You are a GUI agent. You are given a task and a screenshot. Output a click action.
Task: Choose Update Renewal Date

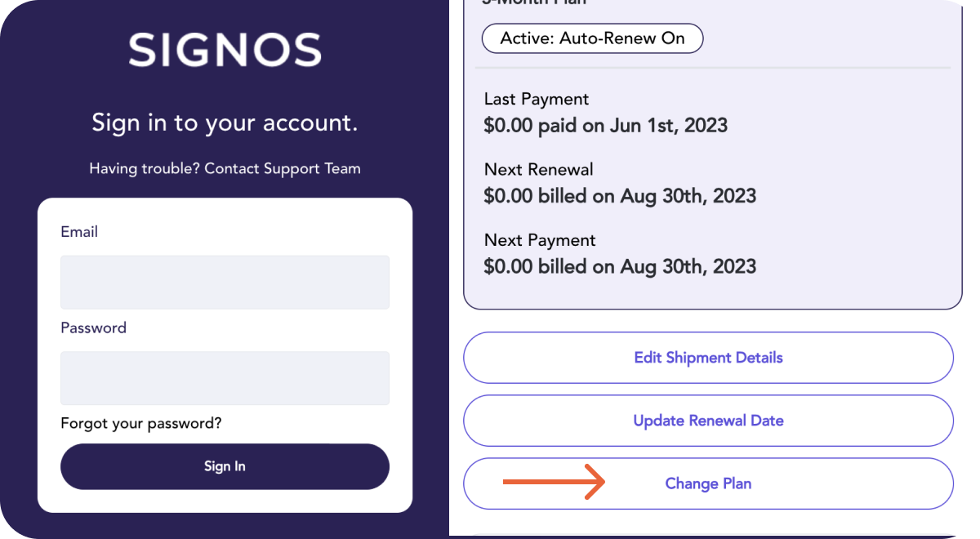click(x=708, y=421)
